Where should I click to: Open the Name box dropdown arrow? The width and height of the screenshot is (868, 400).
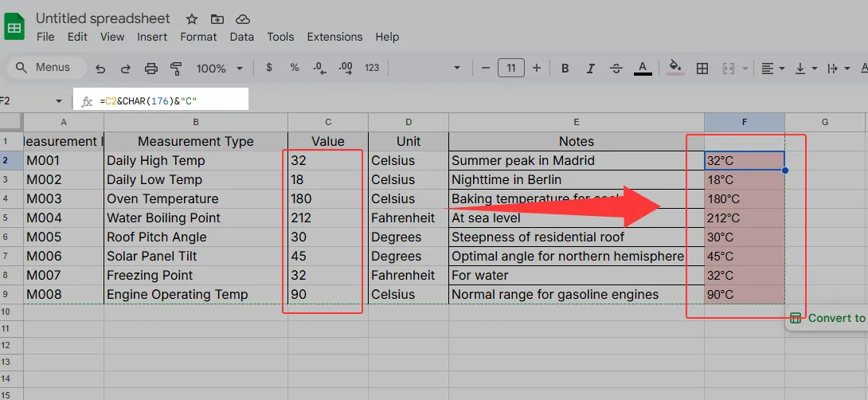coord(58,101)
